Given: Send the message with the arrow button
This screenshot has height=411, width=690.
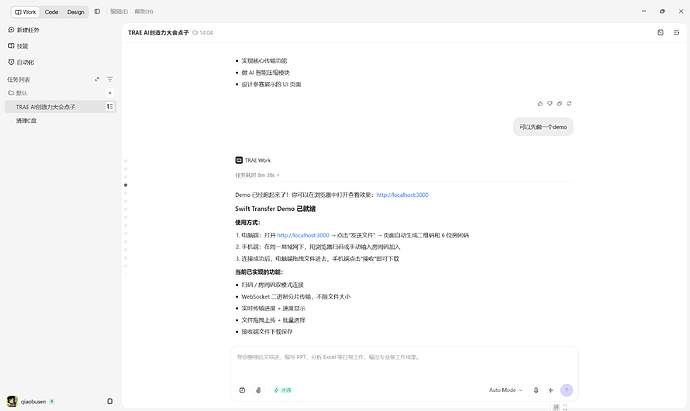Looking at the screenshot, I should [566, 390].
